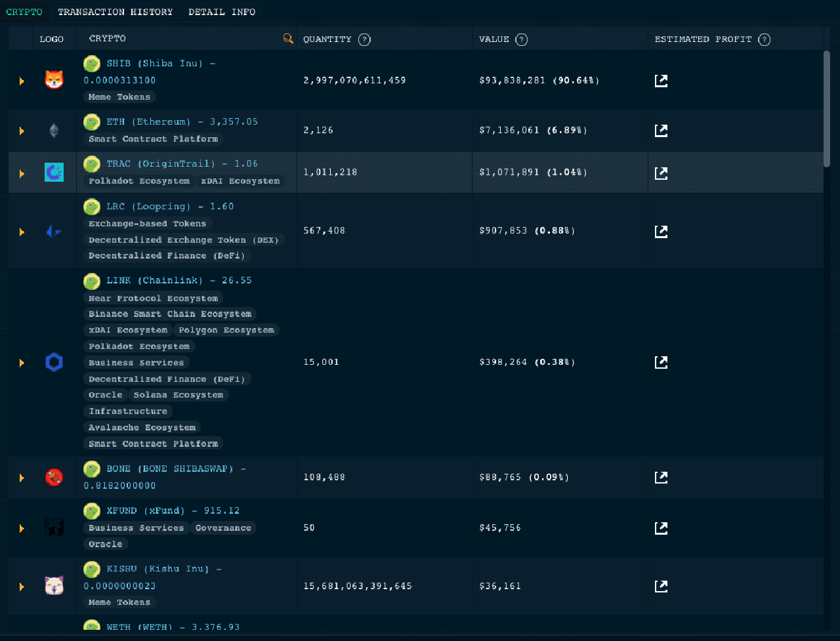Image resolution: width=840 pixels, height=641 pixels.
Task: Click the gecko icon beside SHIB name
Action: (92, 64)
